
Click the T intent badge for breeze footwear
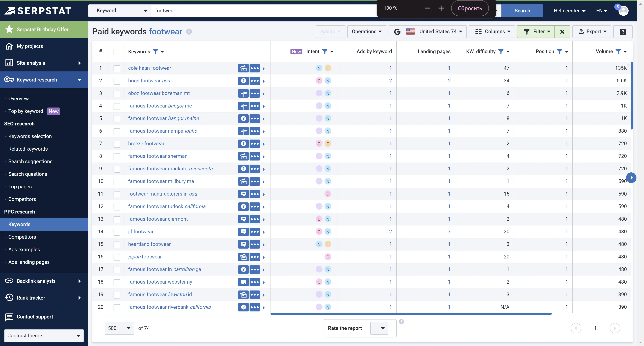[328, 144]
